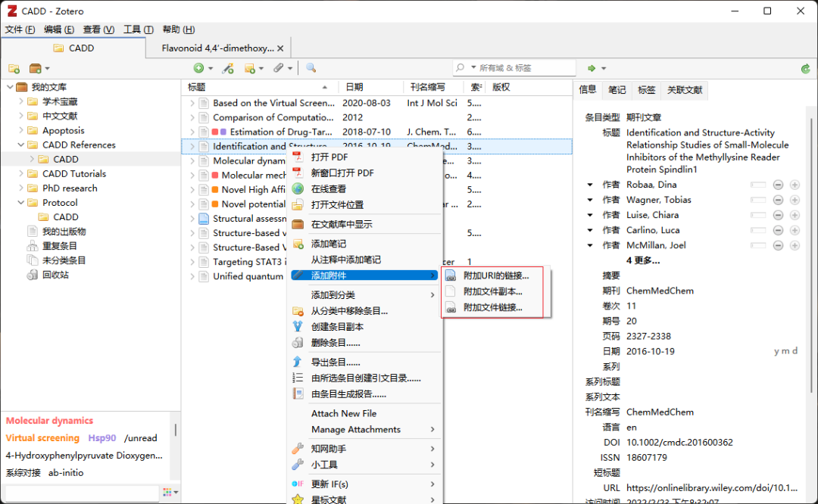Switch to the 标签 tab
This screenshot has width=818, height=504.
(646, 90)
